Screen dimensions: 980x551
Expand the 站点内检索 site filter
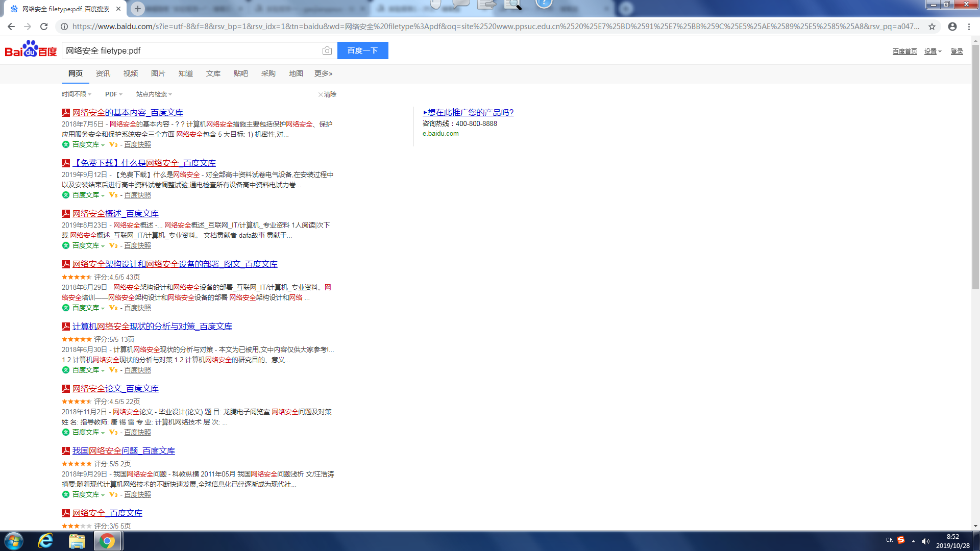coord(154,94)
